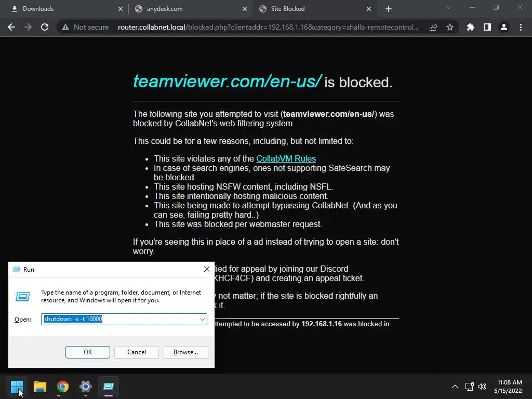Open the Windows Start menu

click(x=17, y=386)
